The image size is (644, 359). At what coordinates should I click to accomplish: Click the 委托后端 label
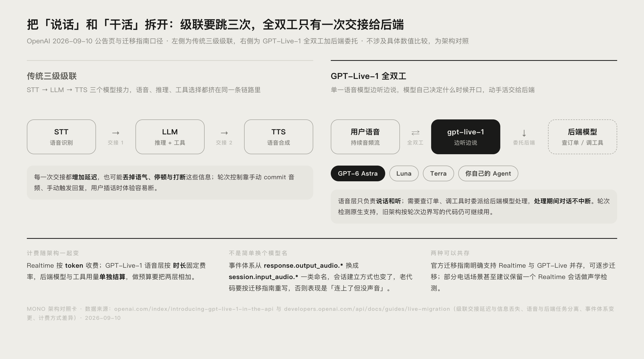(x=524, y=143)
